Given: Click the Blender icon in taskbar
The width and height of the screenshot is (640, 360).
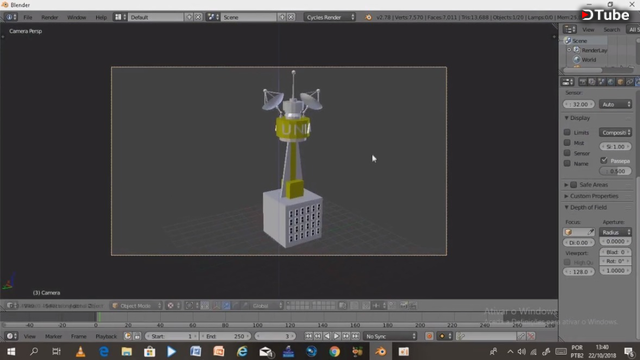Looking at the screenshot, I should [x=380, y=351].
